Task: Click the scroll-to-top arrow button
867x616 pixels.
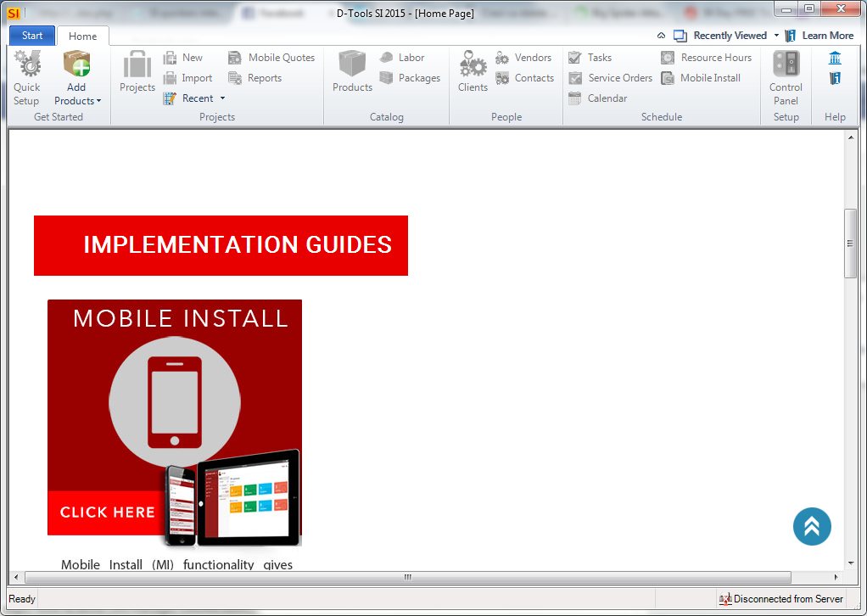Action: tap(812, 526)
